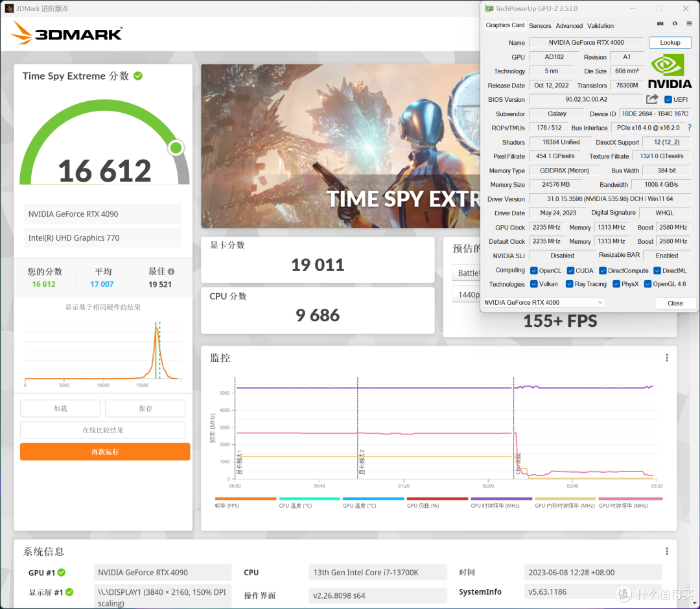The image size is (700, 609).
Task: Toggle the OpenGL 4.6 checkbox
Action: [647, 283]
